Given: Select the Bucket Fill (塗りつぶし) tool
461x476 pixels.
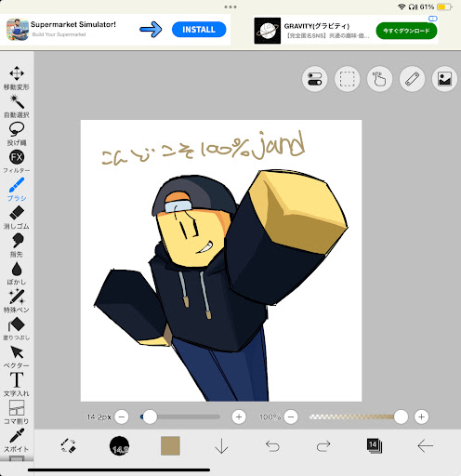Looking at the screenshot, I should click(17, 328).
